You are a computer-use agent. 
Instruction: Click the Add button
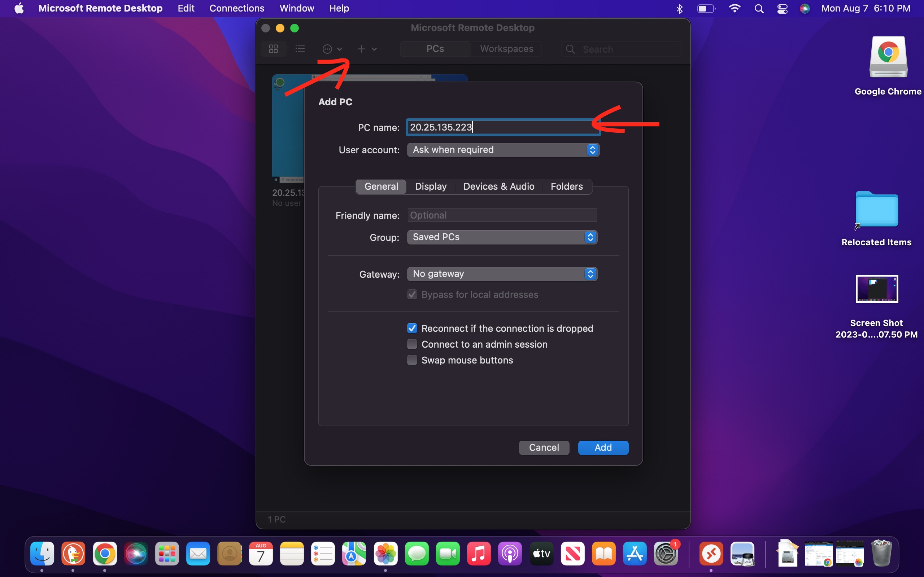603,448
